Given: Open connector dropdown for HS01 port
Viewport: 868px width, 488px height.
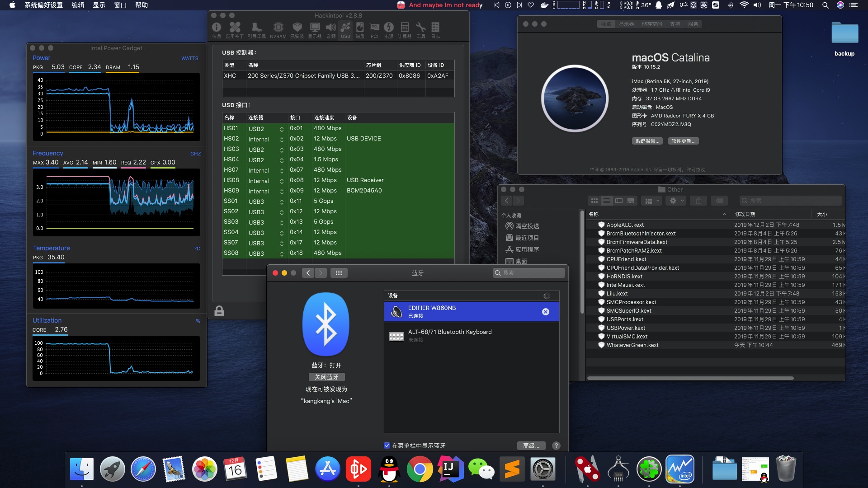Looking at the screenshot, I should (282, 129).
